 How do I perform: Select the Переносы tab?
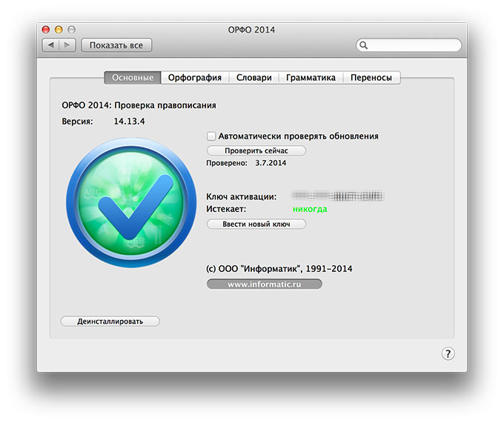(371, 77)
